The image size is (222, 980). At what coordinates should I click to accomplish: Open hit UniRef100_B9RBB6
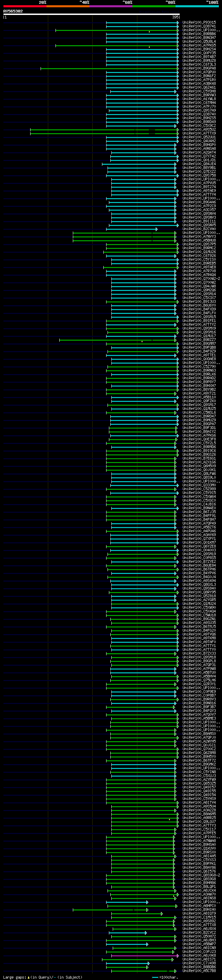199,34
